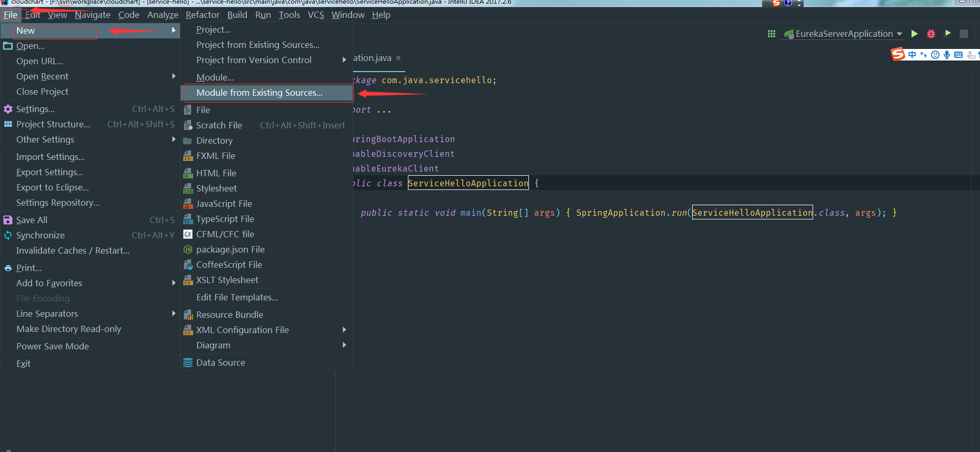Click the red Debug bug icon
This screenshot has height=452, width=980.
point(931,34)
